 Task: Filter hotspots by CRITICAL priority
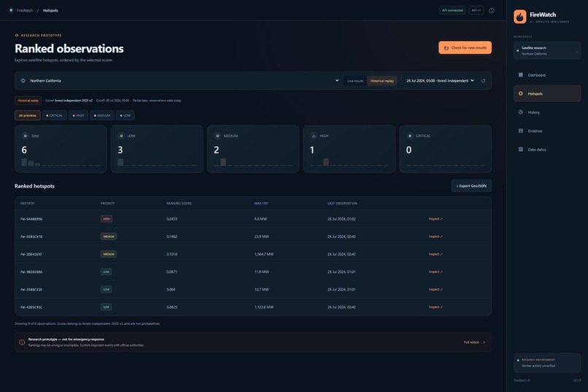click(x=55, y=115)
